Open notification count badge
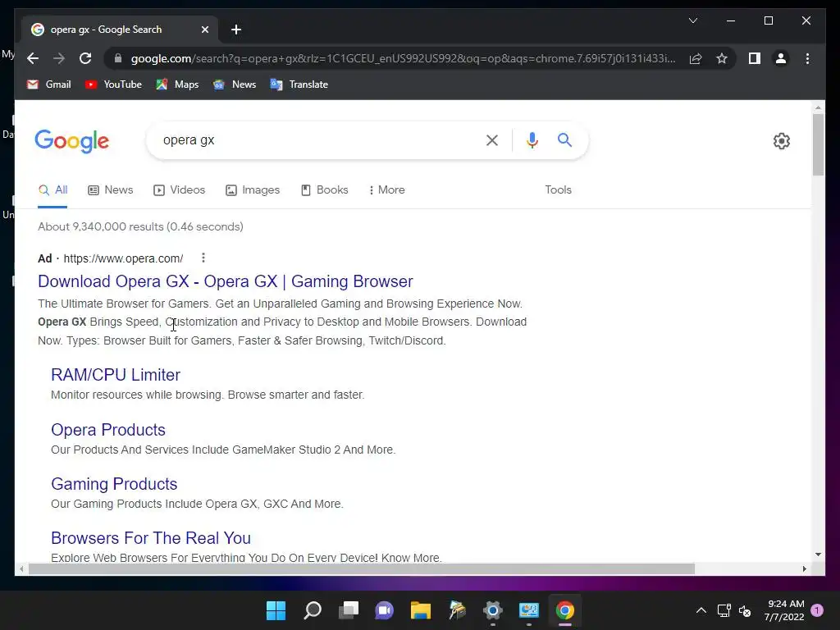840x630 pixels. [817, 610]
